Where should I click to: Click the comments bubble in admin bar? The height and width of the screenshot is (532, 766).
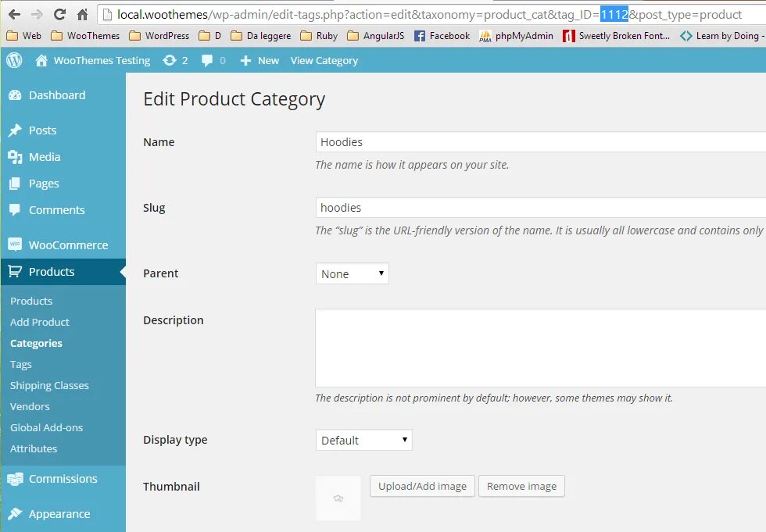click(207, 60)
